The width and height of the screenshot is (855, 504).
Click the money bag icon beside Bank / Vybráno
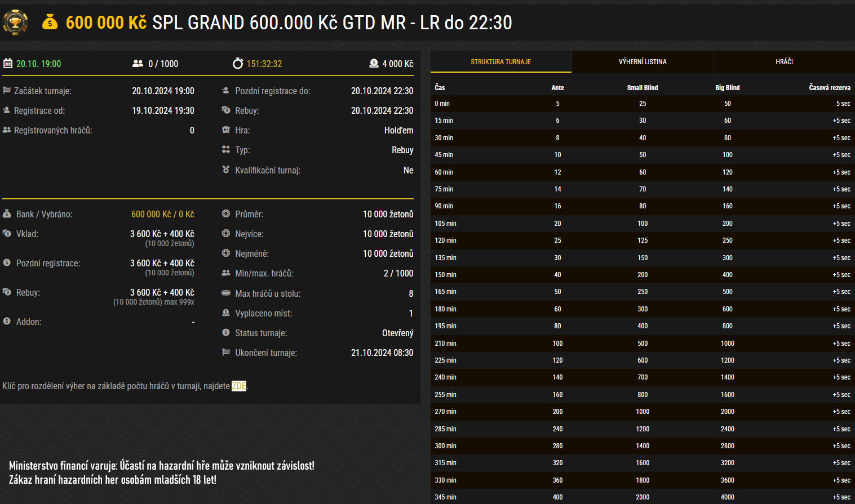click(7, 214)
